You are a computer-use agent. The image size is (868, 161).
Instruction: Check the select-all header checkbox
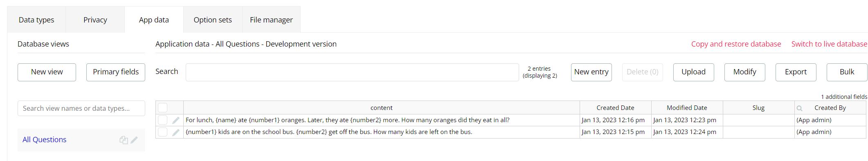click(163, 108)
